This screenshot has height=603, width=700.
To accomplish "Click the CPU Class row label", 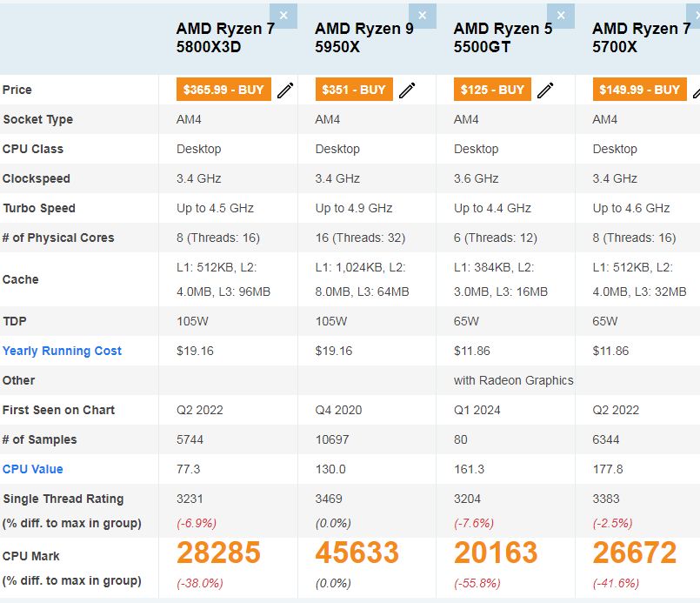I will pyautogui.click(x=33, y=149).
